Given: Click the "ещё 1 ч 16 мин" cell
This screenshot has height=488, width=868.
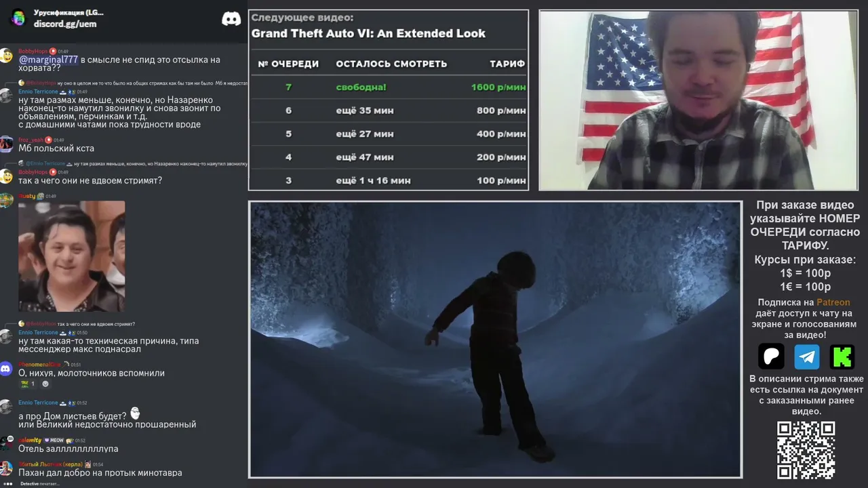Looking at the screenshot, I should coord(373,181).
